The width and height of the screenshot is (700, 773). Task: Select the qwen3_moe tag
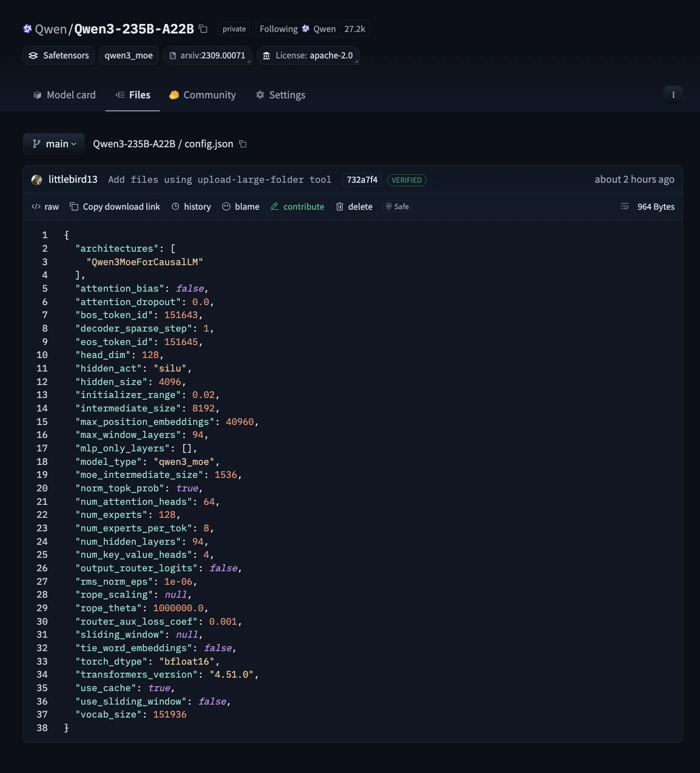point(129,55)
